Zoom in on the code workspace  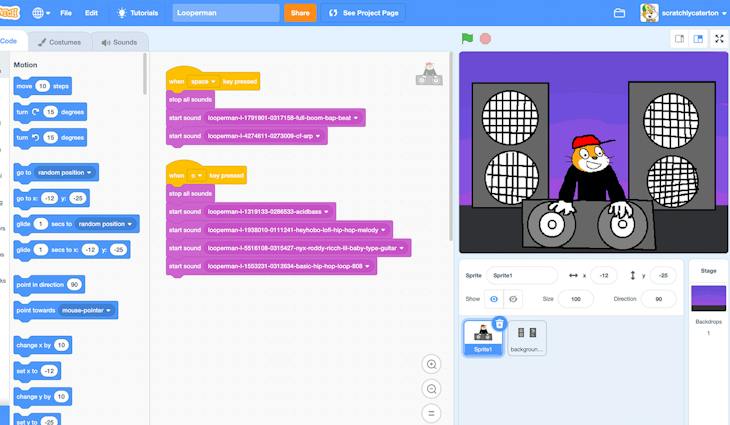[431, 364]
